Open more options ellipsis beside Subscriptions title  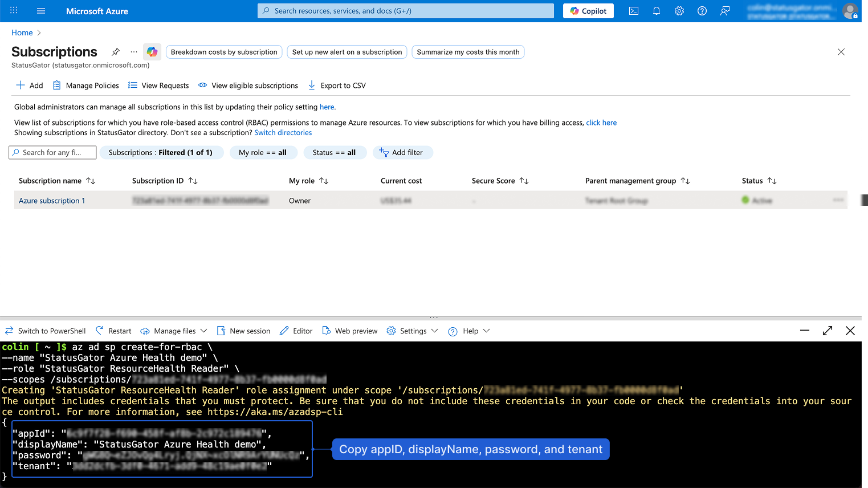click(133, 52)
